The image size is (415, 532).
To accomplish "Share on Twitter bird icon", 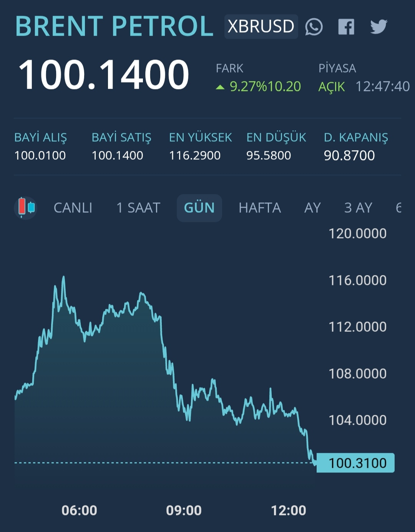I will pyautogui.click(x=378, y=27).
